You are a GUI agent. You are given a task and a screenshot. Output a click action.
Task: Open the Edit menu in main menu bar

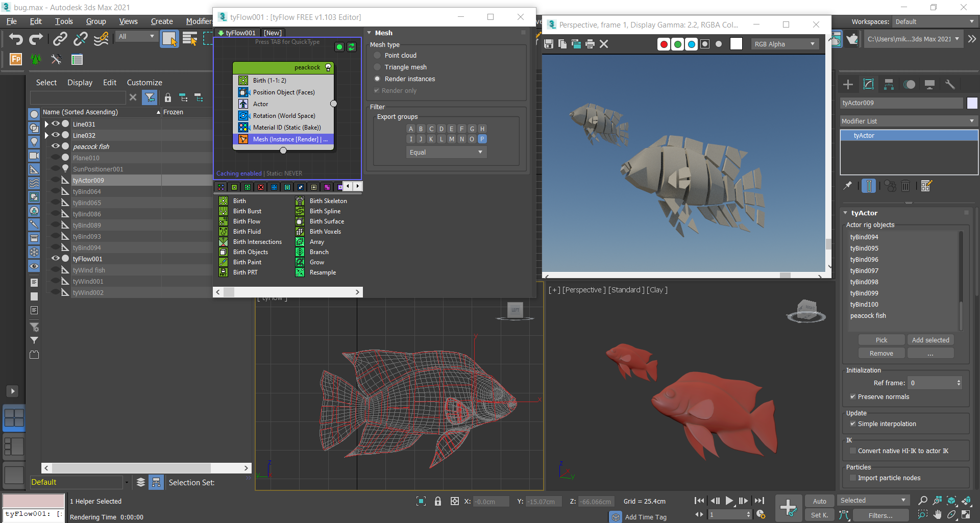36,21
